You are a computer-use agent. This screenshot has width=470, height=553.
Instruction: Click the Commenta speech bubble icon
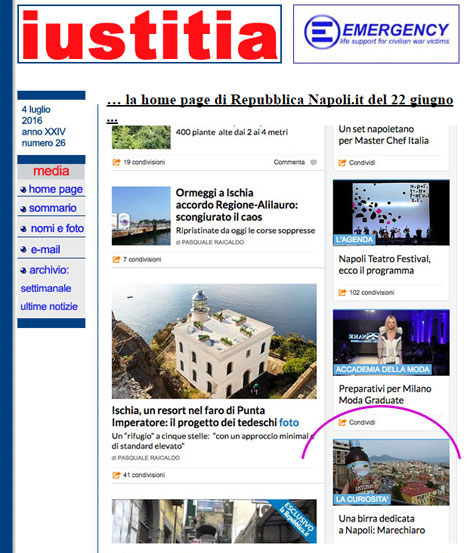click(x=313, y=163)
